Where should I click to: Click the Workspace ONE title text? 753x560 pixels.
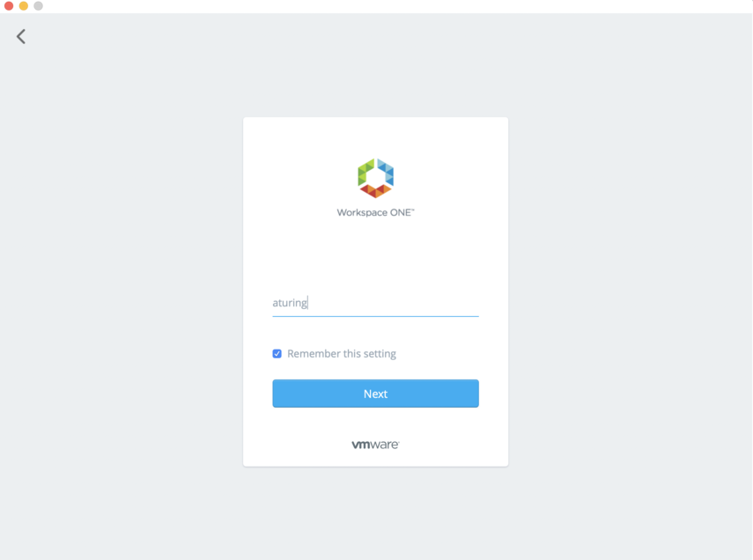[375, 212]
